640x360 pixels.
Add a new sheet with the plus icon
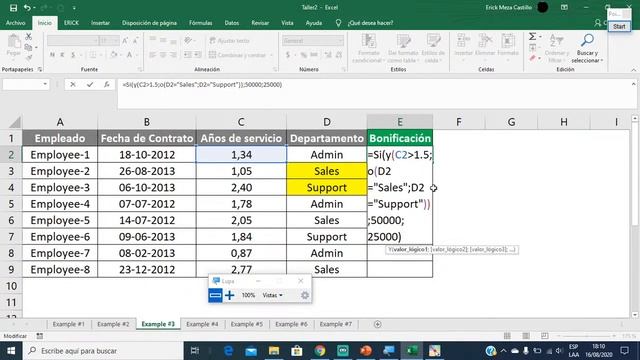378,324
